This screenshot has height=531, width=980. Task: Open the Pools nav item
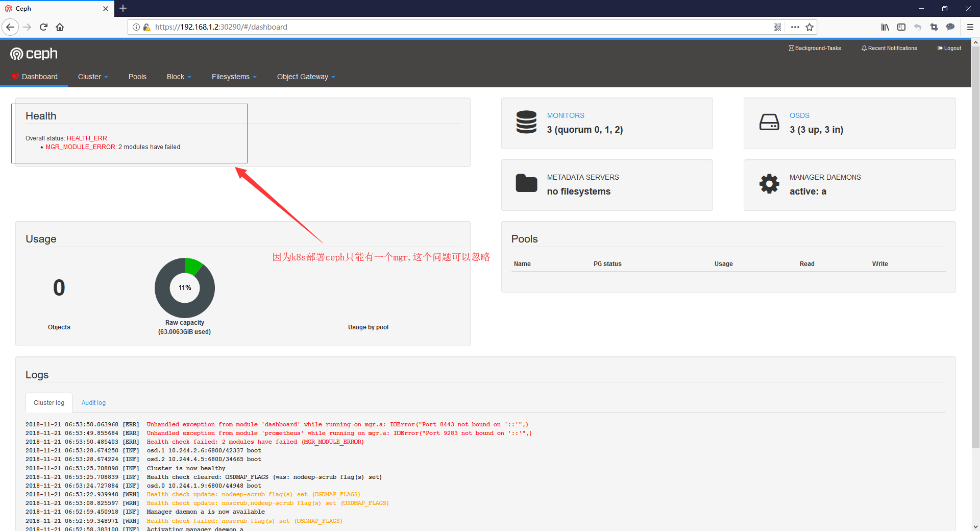pyautogui.click(x=137, y=77)
